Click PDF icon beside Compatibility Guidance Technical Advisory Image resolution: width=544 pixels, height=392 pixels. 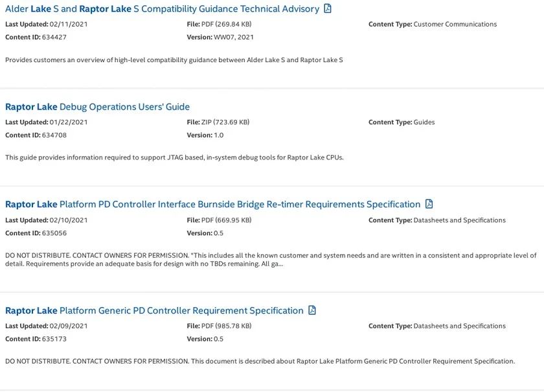[x=328, y=8]
